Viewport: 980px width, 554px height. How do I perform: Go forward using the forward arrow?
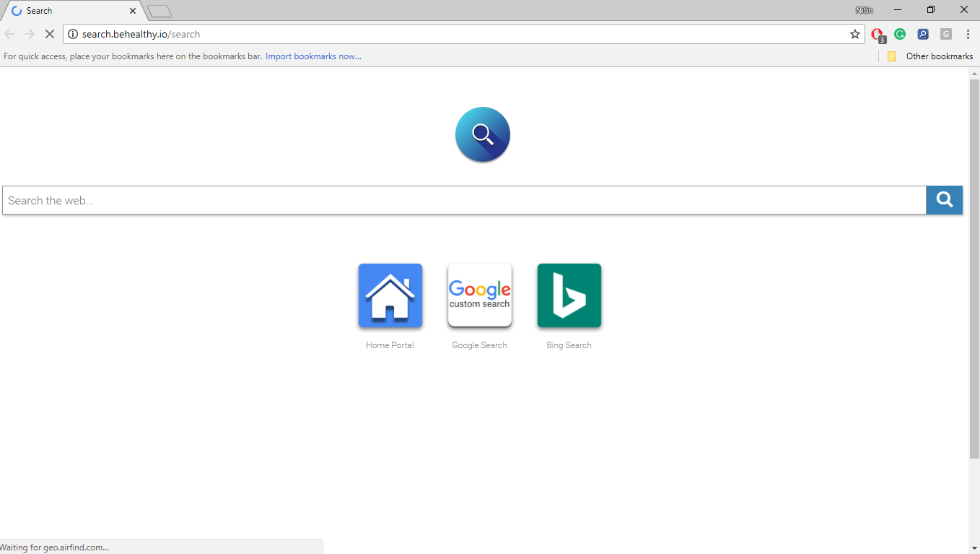[x=29, y=33]
